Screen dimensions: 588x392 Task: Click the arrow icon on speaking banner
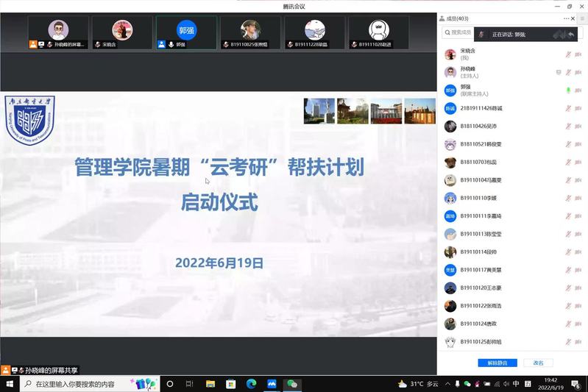[571, 34]
